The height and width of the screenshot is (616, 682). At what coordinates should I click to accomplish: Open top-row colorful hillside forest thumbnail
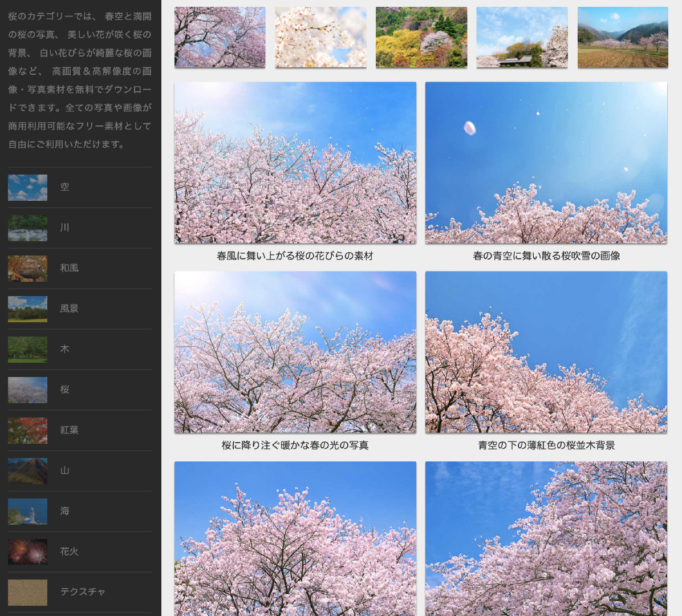(x=421, y=37)
